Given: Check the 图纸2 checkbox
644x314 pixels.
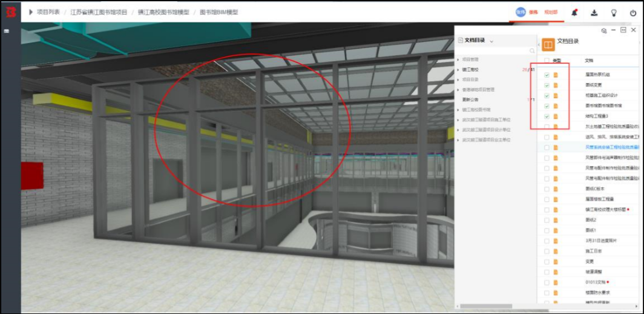Looking at the screenshot, I should 547,220.
